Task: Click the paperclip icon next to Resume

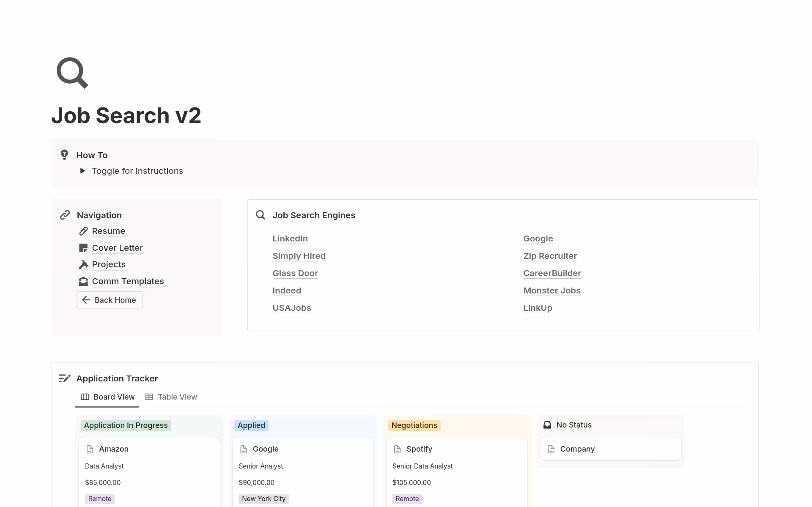Action: click(x=83, y=231)
